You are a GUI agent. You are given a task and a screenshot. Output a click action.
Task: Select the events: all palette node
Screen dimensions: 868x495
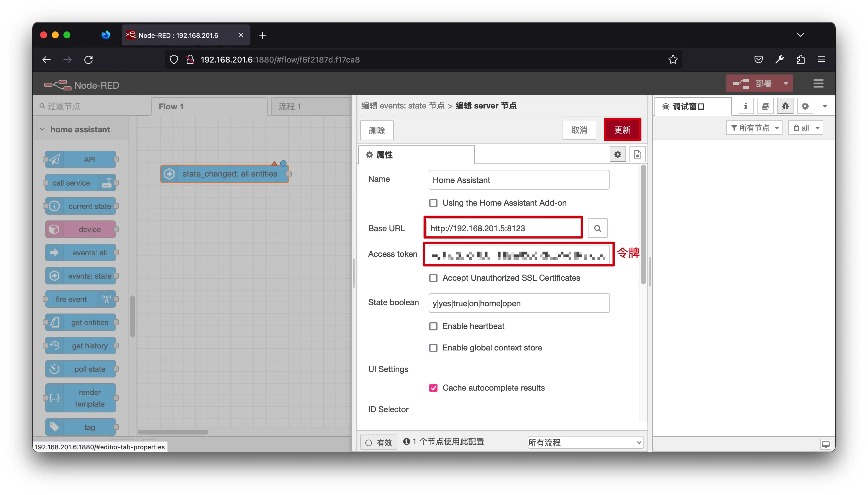click(x=81, y=253)
